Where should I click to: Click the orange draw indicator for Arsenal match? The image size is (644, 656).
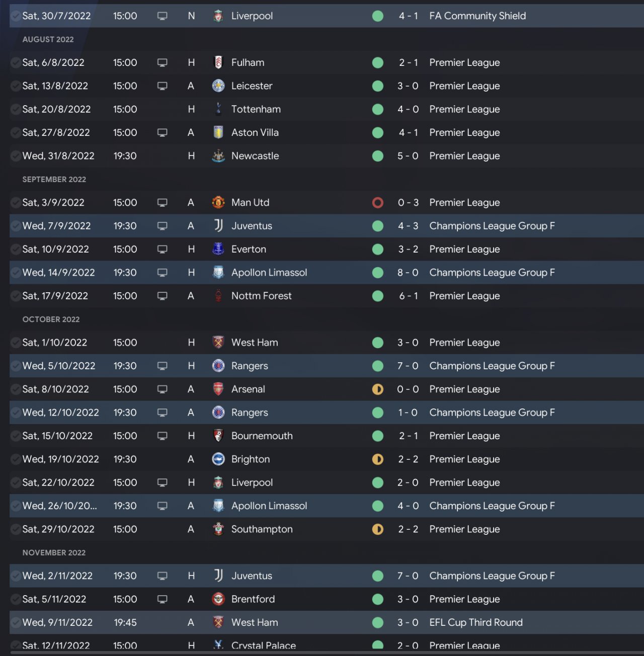(378, 389)
